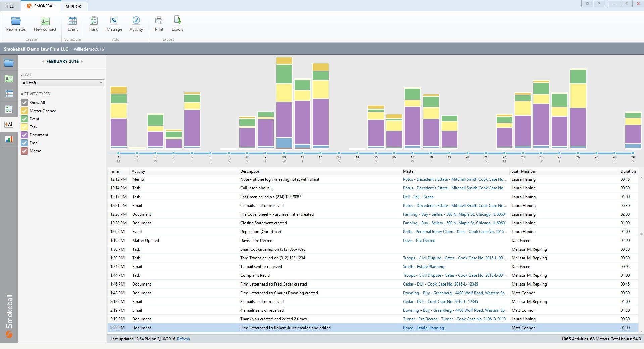Open Dell - Sell - Green matter
The width and height of the screenshot is (644, 349).
pos(418,197)
